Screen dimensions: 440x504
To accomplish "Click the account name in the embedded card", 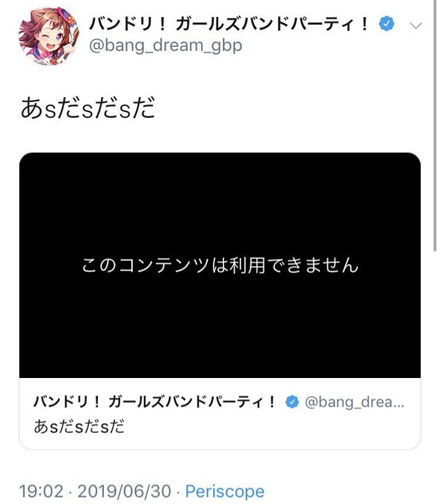I will (154, 402).
